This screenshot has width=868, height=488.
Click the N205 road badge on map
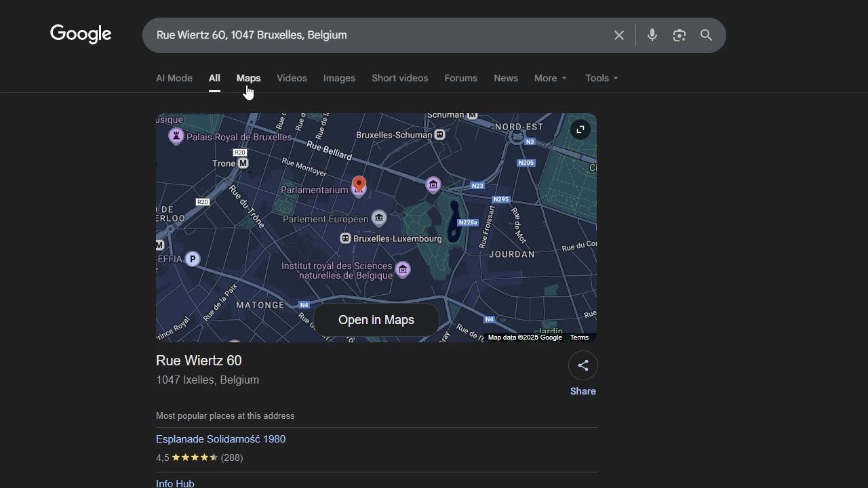click(x=526, y=163)
